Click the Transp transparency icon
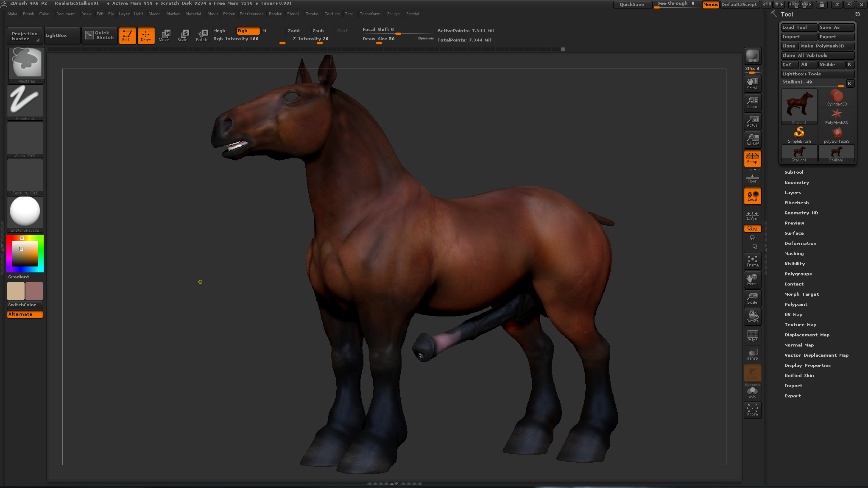 click(x=752, y=354)
